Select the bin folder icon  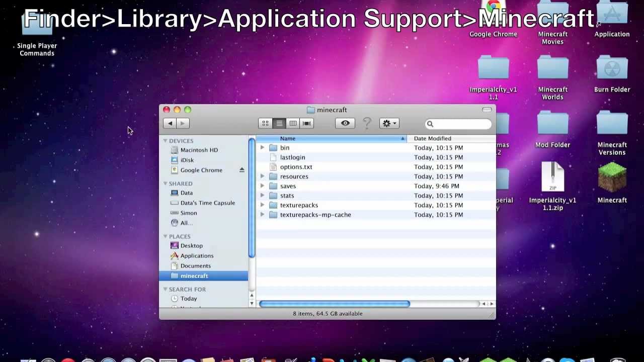point(273,148)
